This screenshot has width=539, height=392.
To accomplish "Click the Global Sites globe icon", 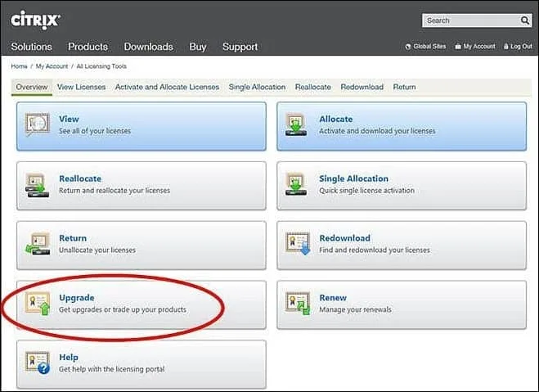I will [x=408, y=47].
